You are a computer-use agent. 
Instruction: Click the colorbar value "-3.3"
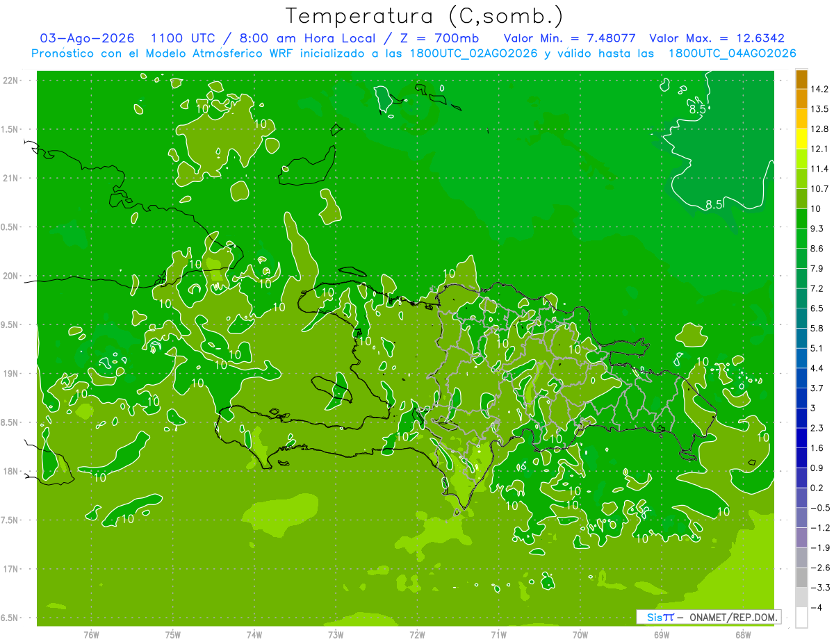coord(819,588)
